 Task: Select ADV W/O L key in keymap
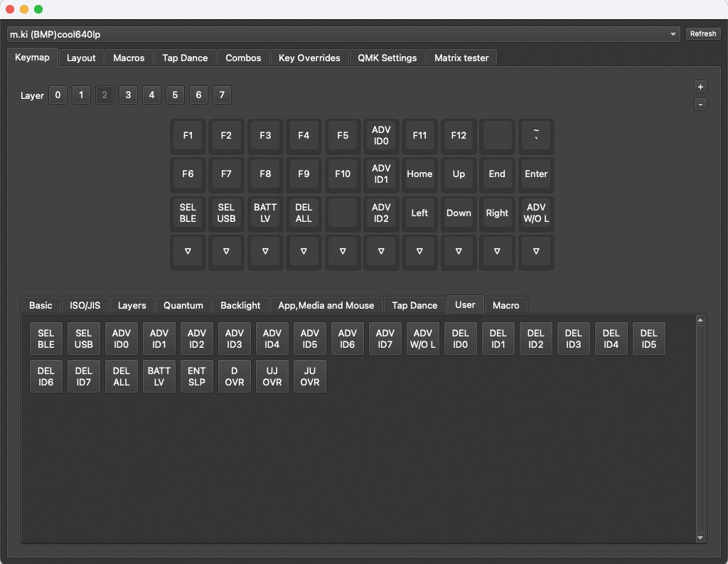pos(536,213)
